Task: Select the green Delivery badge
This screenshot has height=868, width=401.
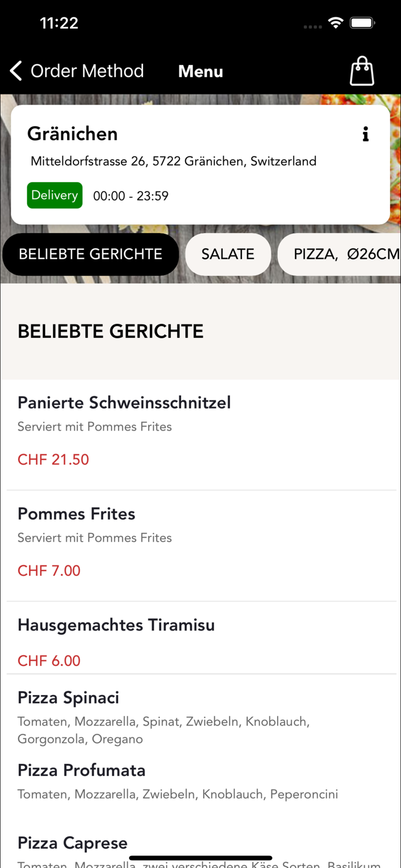Action: [x=54, y=195]
